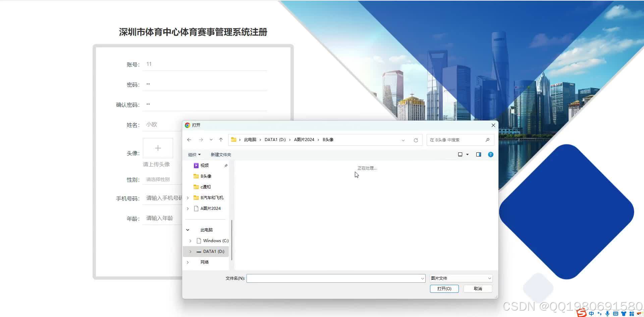
Task: Open the 图片文件 file type dropdown
Action: click(460, 278)
